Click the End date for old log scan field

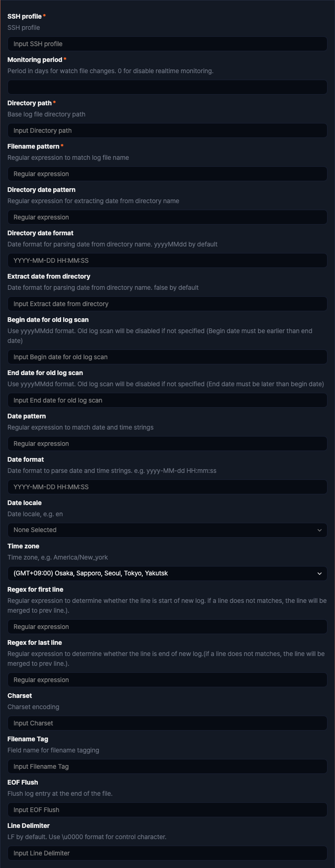167,400
